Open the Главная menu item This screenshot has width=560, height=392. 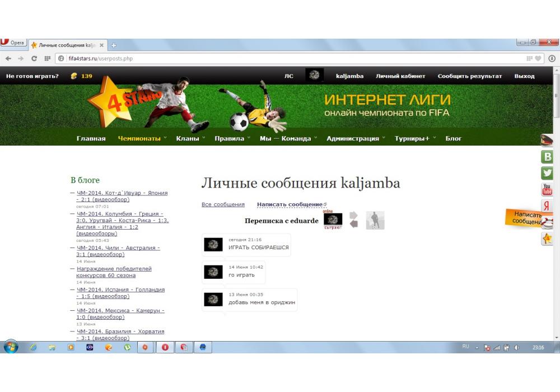click(x=91, y=138)
